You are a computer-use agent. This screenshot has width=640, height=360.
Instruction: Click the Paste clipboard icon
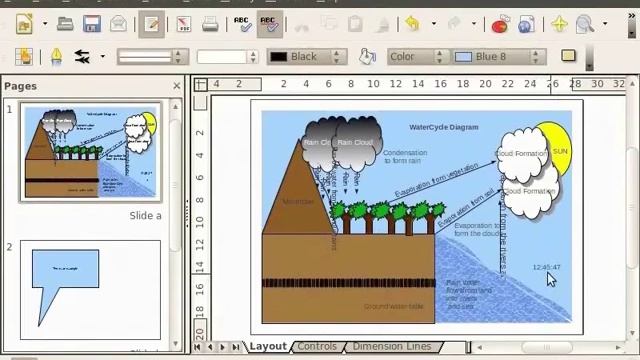point(356,24)
